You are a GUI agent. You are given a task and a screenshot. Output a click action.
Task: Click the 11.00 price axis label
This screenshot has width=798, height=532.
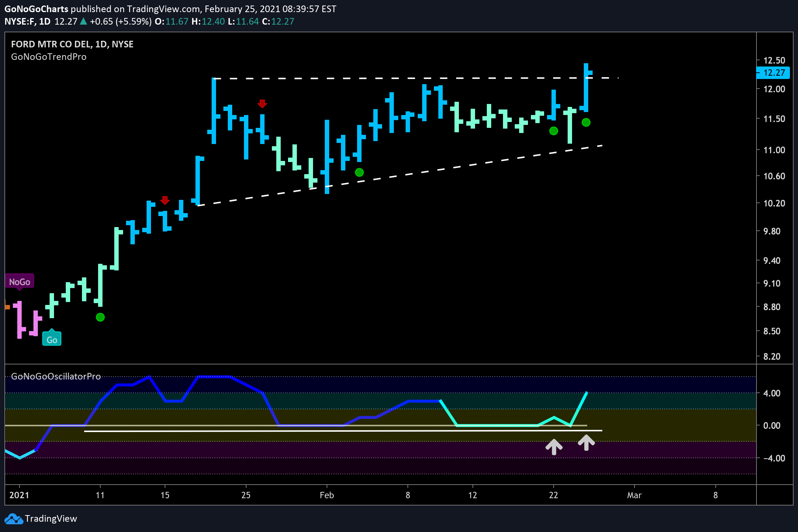(774, 150)
